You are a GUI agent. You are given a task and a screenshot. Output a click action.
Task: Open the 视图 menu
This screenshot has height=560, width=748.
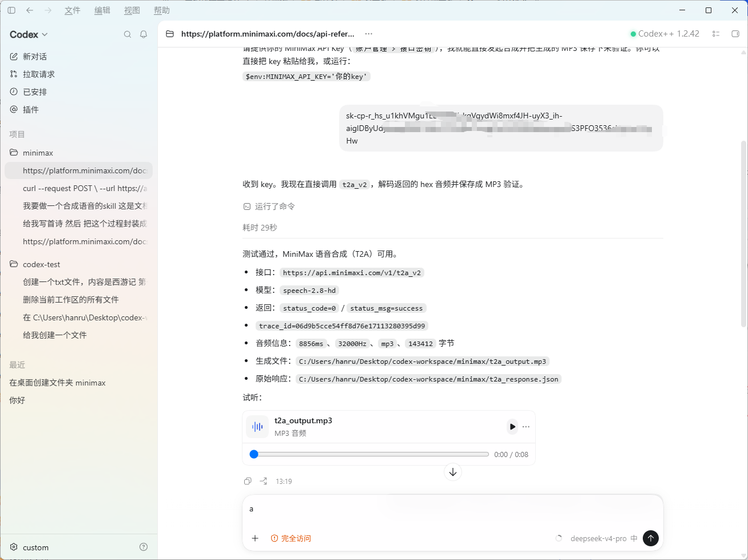click(x=132, y=10)
